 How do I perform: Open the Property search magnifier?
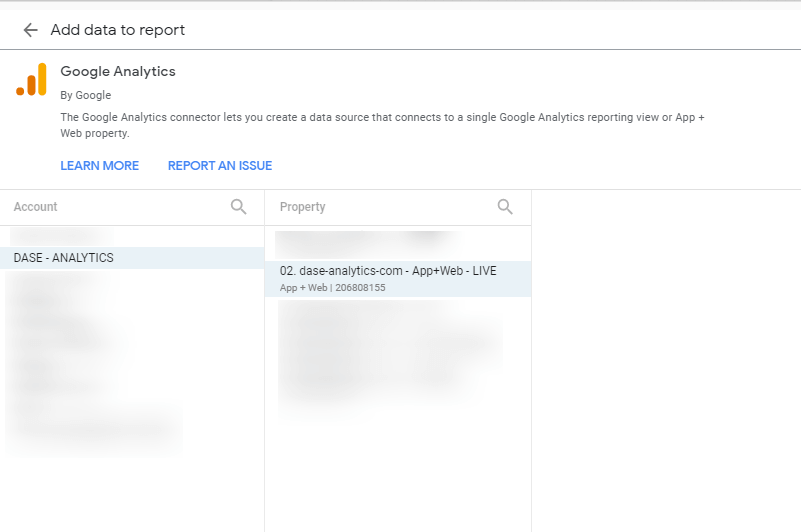point(505,206)
